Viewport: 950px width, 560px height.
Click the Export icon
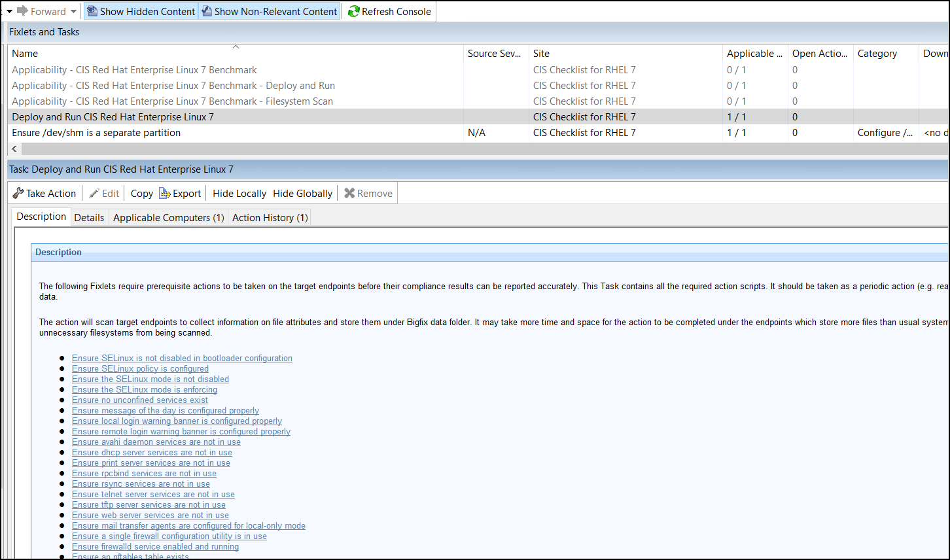tap(165, 193)
